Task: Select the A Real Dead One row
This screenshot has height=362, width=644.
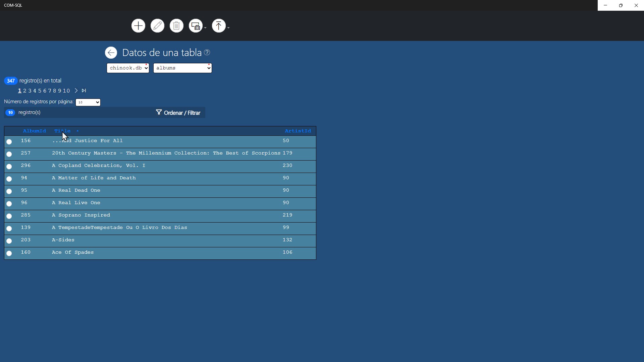Action: 9,191
